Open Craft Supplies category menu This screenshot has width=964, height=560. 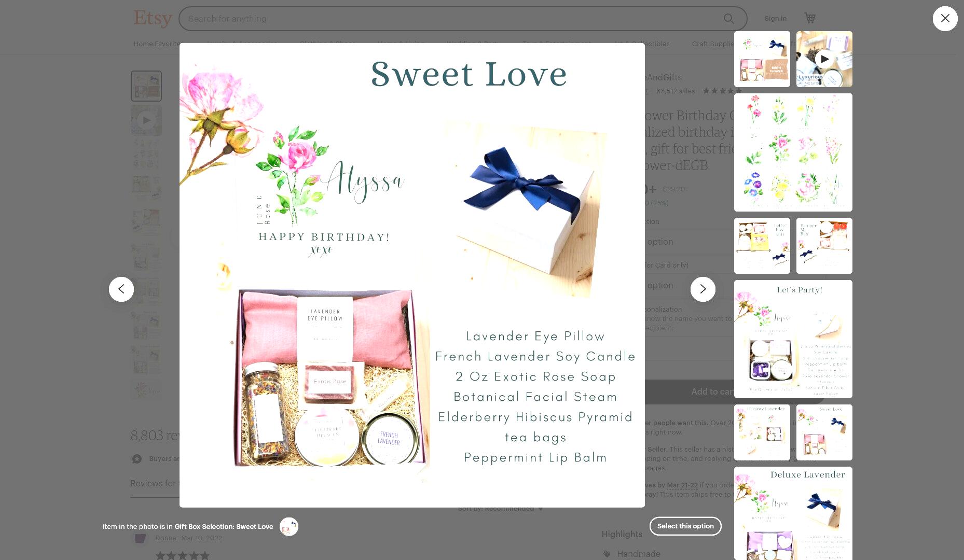click(712, 44)
